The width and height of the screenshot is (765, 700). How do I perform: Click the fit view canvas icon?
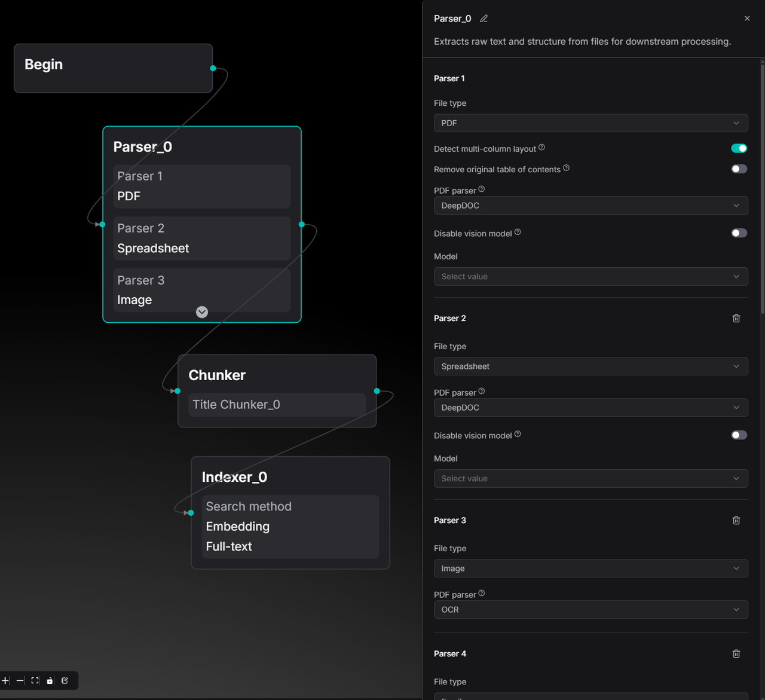[x=35, y=680]
